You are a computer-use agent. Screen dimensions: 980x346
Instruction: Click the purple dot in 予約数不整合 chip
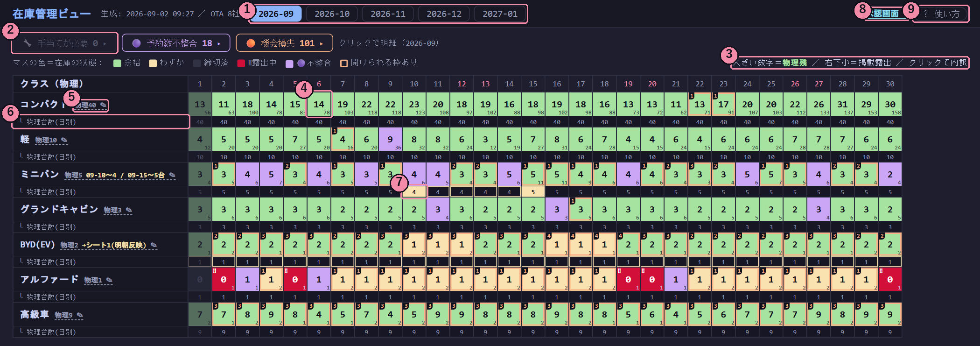pyautogui.click(x=136, y=43)
